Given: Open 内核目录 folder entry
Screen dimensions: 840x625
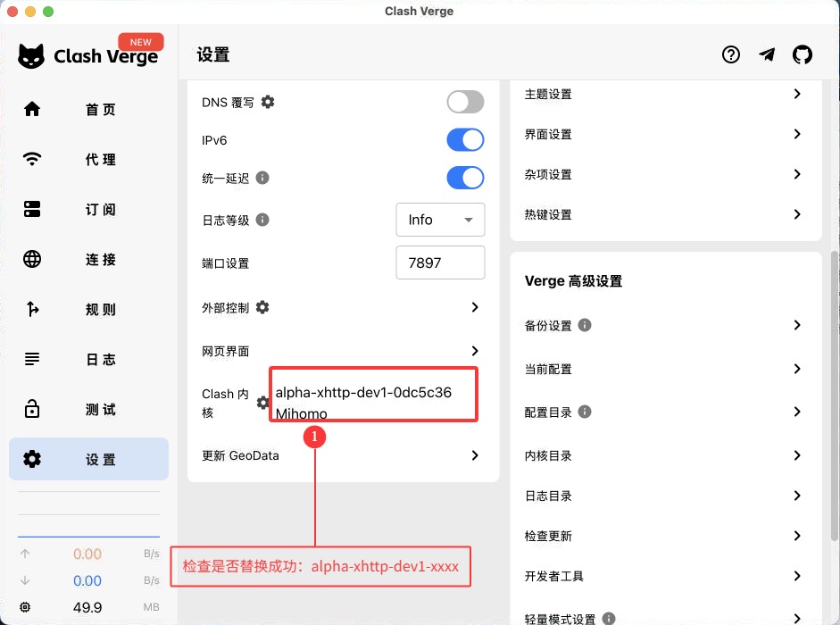Looking at the screenshot, I should 666,455.
